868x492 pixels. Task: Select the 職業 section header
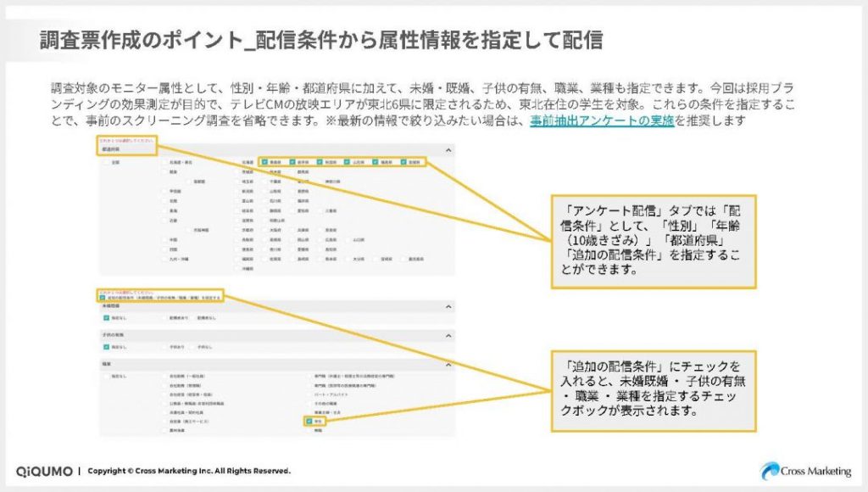point(277,364)
